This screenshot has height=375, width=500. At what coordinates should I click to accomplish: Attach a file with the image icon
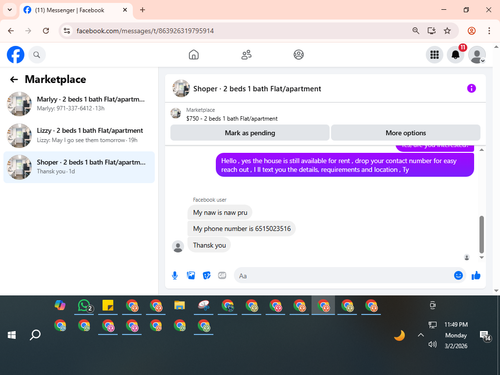[191, 276]
